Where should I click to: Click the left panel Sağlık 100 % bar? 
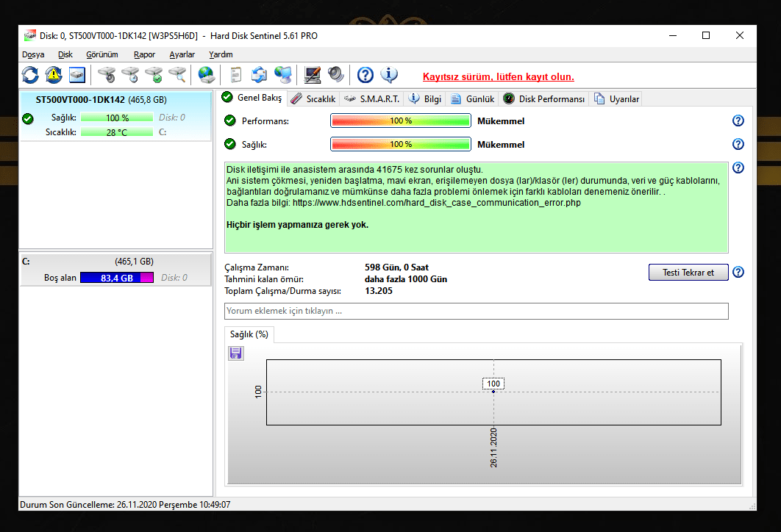click(x=116, y=118)
